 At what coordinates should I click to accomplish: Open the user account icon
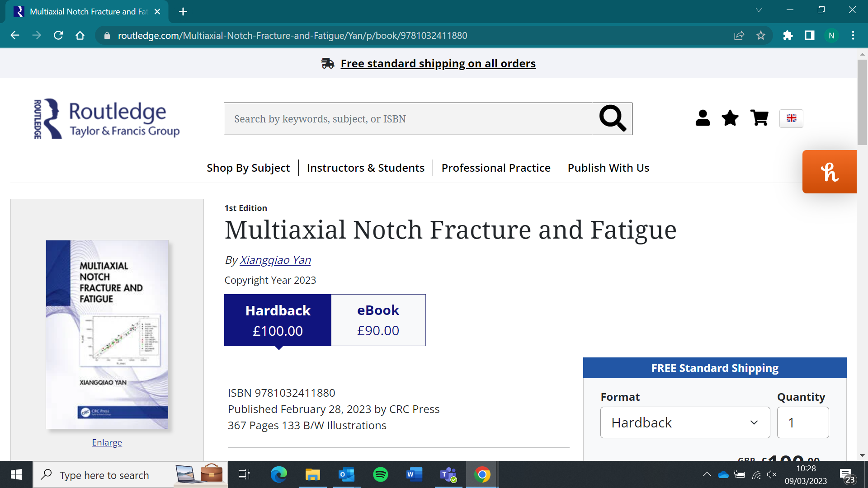tap(703, 118)
